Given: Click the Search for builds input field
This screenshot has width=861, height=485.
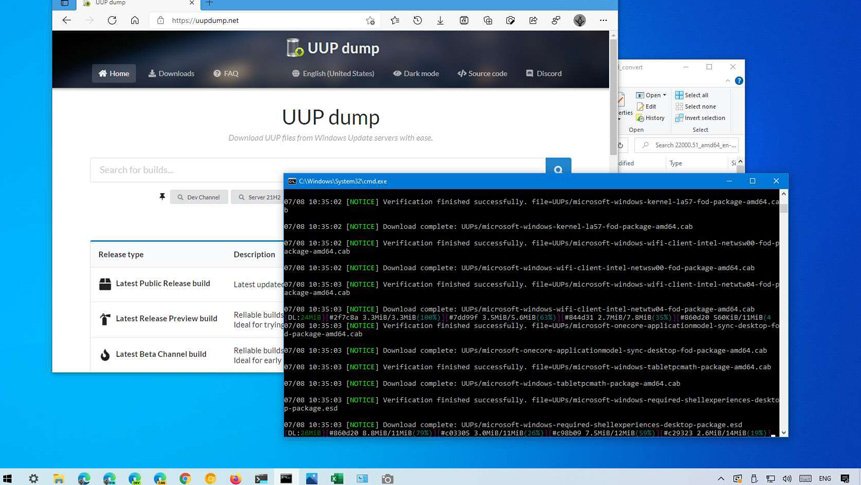Looking at the screenshot, I should tap(317, 170).
